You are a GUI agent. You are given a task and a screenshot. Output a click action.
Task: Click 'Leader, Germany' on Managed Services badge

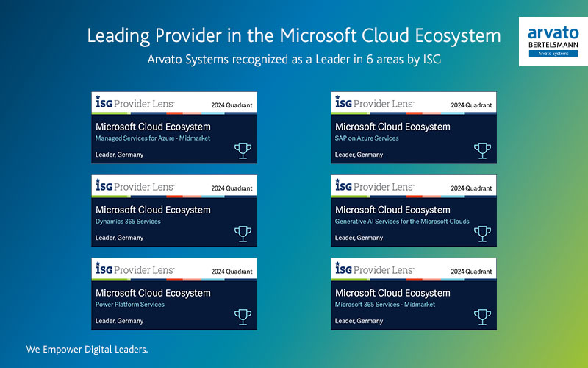[x=119, y=155]
